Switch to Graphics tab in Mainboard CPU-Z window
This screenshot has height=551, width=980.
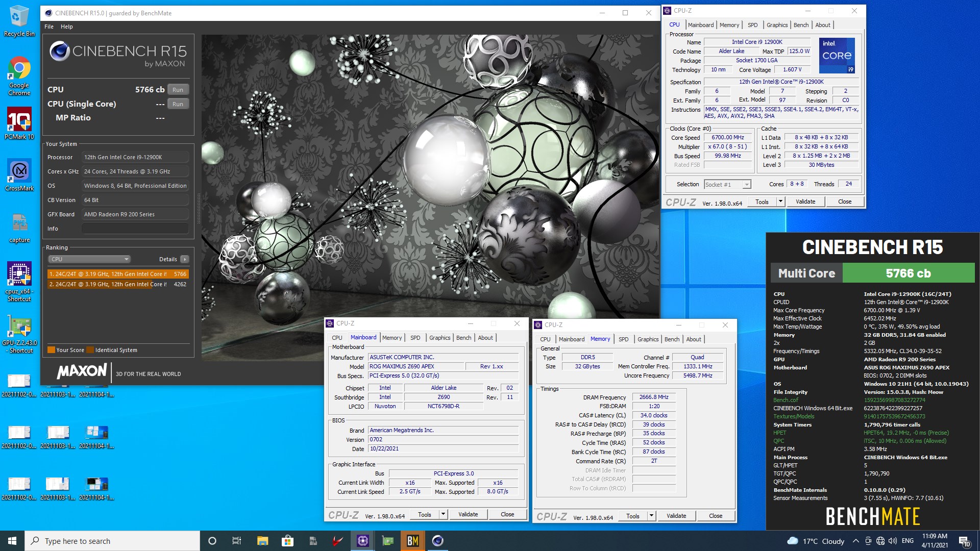pyautogui.click(x=439, y=338)
